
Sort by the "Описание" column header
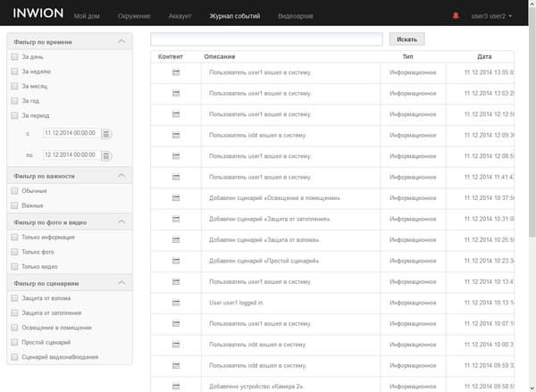220,57
